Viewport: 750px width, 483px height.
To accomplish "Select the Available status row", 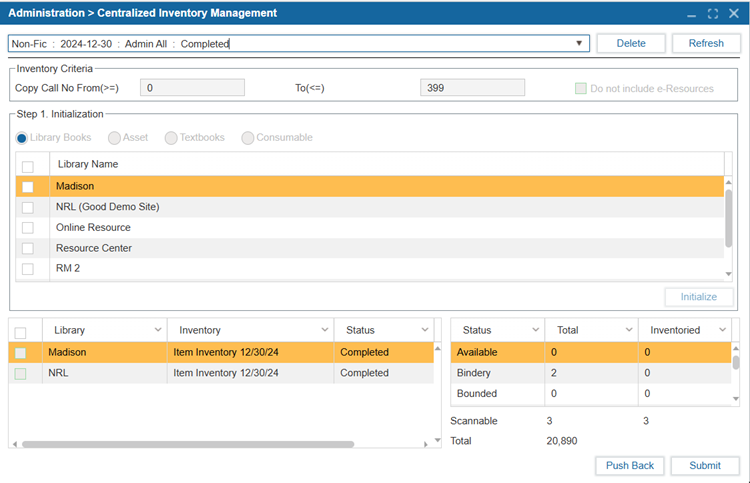I will tap(591, 352).
